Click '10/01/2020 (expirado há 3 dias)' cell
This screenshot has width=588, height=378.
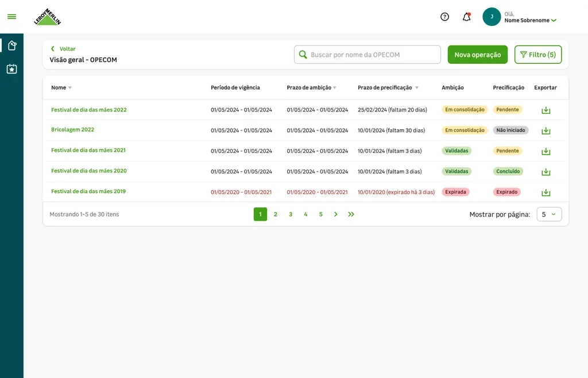(x=396, y=192)
